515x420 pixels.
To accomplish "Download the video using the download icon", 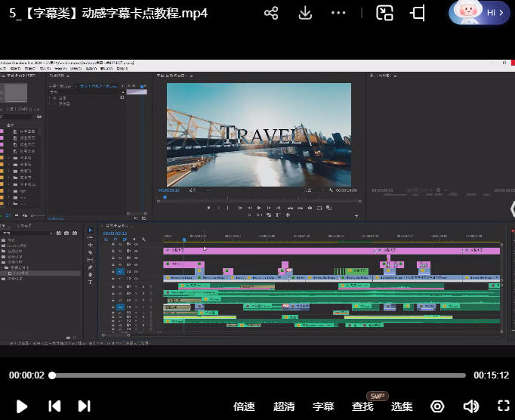I will tap(305, 14).
